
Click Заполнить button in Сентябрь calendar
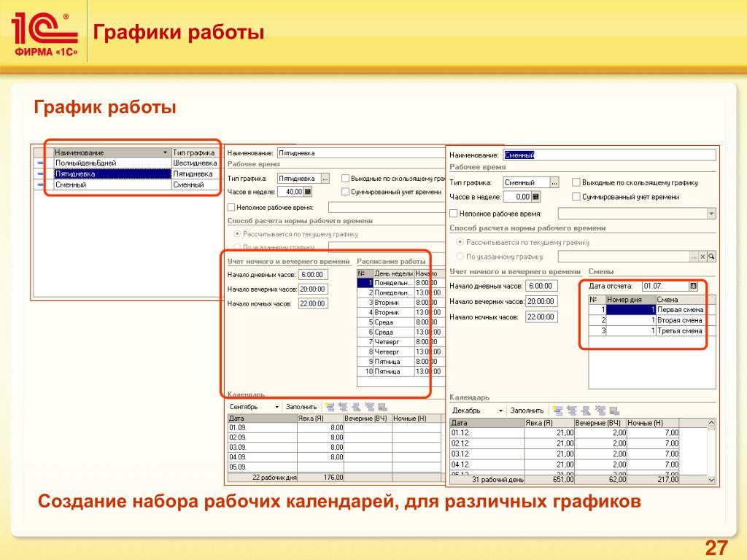[x=301, y=407]
